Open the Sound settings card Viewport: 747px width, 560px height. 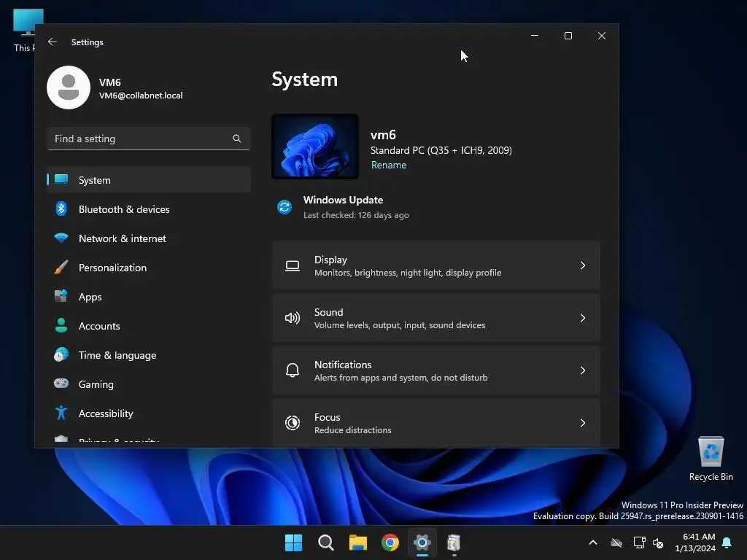(436, 318)
